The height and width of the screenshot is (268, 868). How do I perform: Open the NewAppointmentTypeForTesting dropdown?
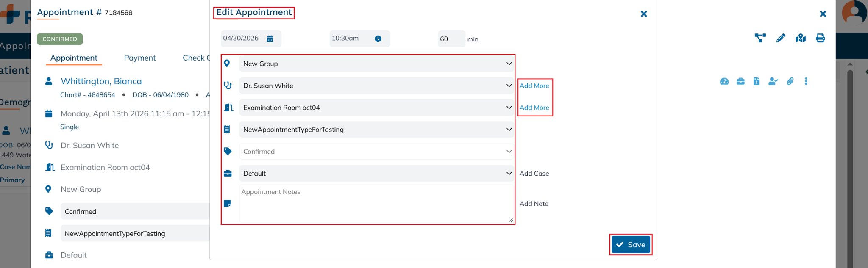[x=376, y=130]
